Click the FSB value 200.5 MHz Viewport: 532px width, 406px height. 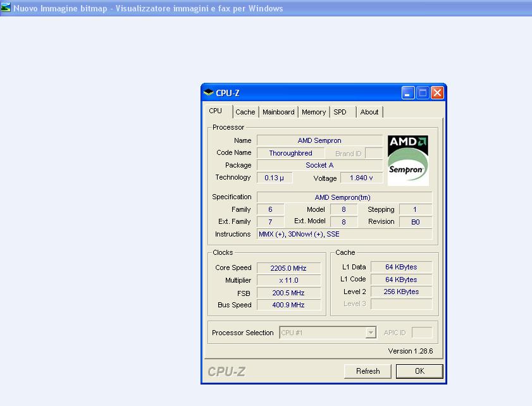click(288, 293)
